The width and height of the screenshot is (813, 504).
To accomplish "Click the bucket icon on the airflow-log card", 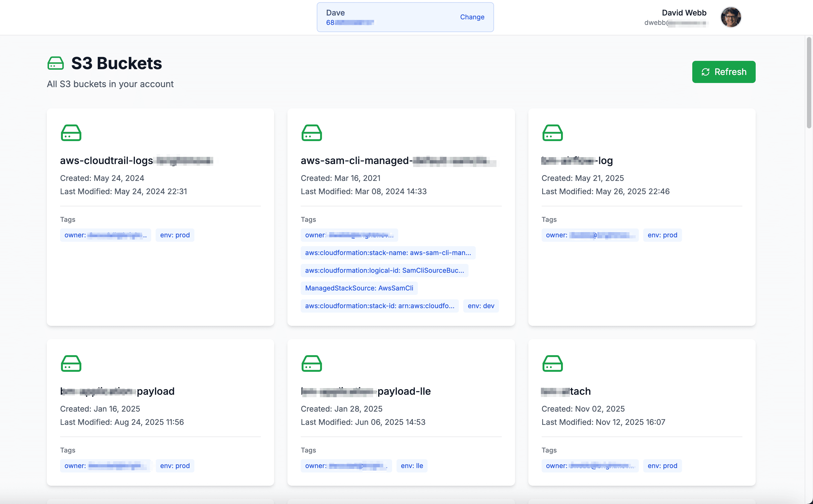I will pos(552,133).
